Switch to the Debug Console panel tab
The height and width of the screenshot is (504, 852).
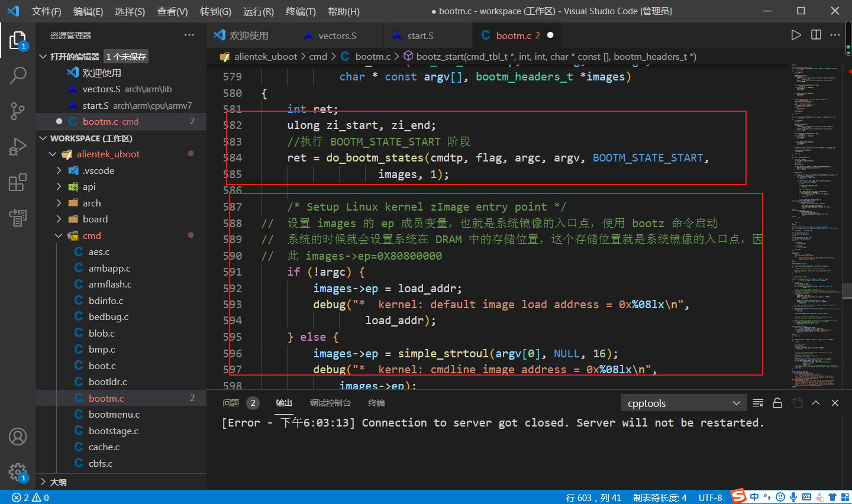330,403
